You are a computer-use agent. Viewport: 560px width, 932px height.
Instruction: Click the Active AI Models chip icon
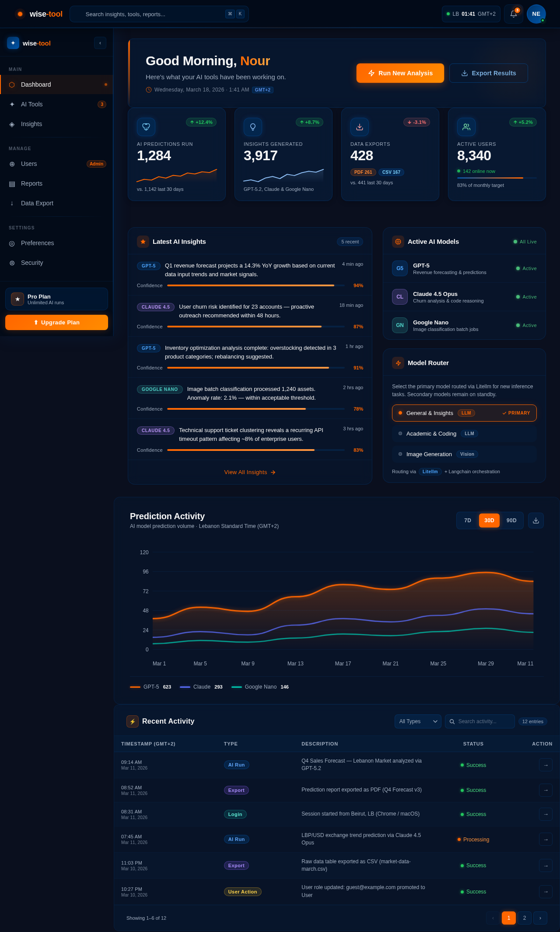(x=398, y=242)
